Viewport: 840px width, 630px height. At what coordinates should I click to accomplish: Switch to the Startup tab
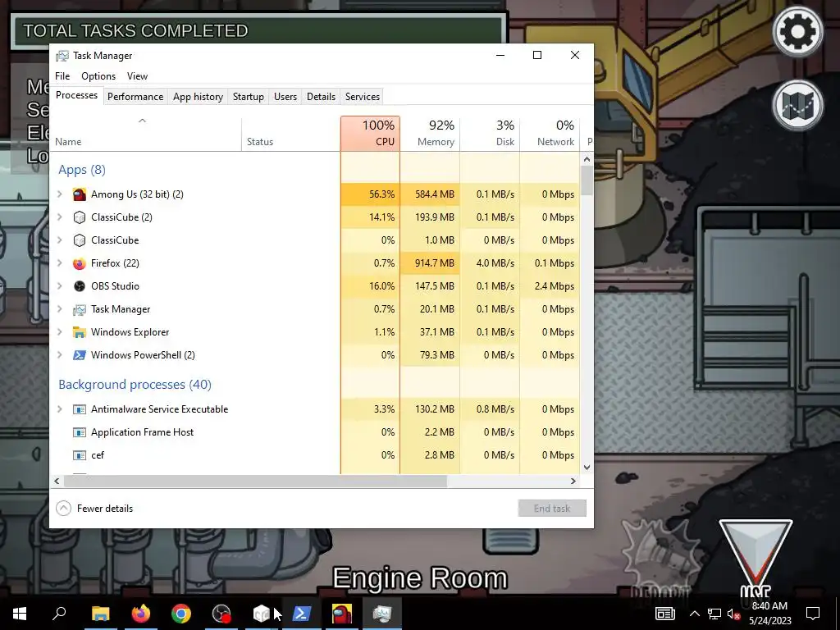click(248, 97)
